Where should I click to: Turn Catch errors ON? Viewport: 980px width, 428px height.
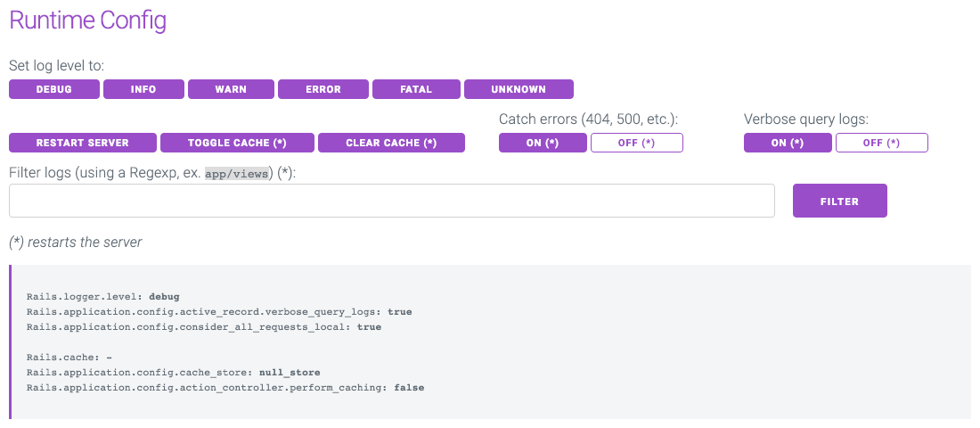tap(543, 143)
